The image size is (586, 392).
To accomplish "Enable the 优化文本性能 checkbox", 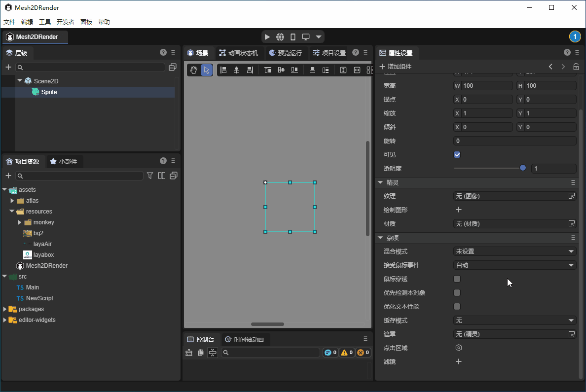I will 457,307.
